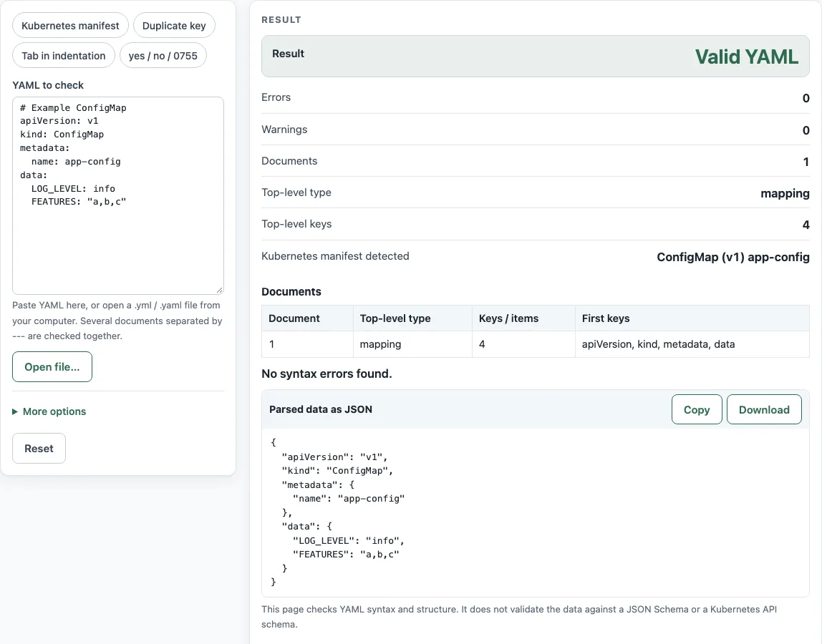Load the Kubernetes manifest example
822x644 pixels.
click(70, 26)
